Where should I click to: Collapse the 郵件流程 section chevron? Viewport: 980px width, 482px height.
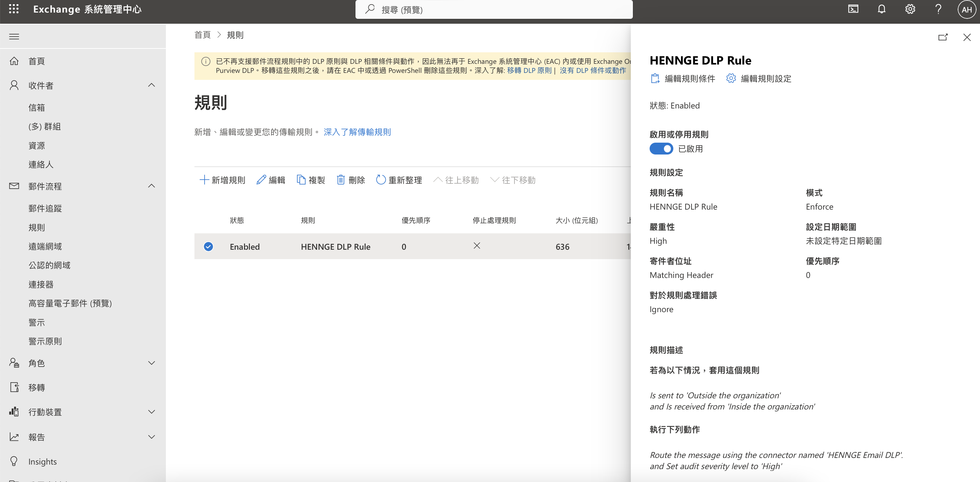pyautogui.click(x=151, y=186)
